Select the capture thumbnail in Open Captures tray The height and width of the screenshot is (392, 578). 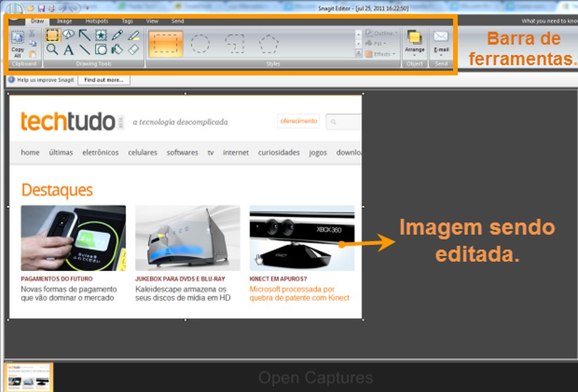(28, 376)
